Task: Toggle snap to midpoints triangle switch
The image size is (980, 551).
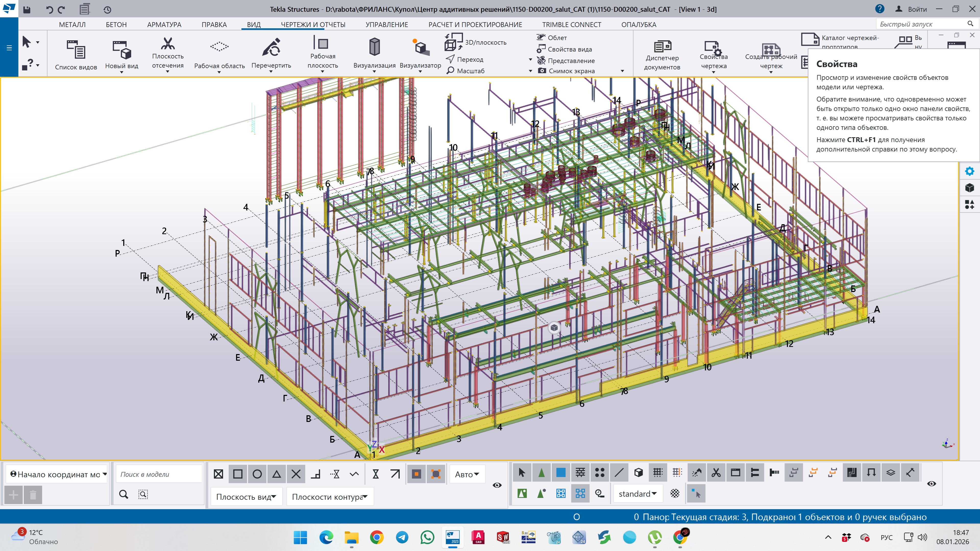Action: coord(277,474)
